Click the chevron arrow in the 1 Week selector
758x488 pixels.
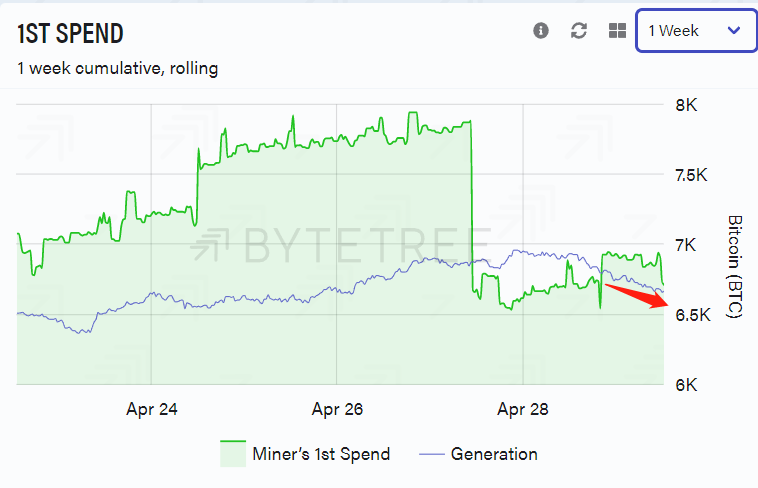click(734, 30)
